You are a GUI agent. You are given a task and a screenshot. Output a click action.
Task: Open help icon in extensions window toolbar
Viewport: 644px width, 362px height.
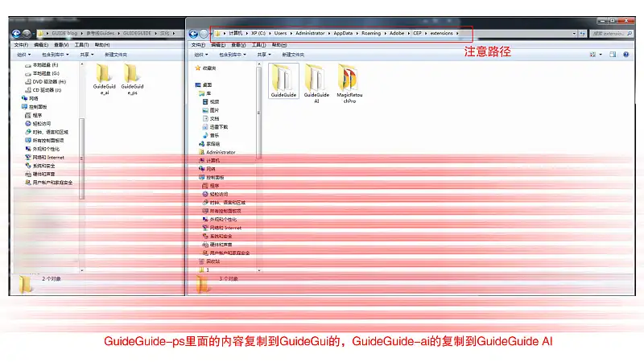coord(625,54)
